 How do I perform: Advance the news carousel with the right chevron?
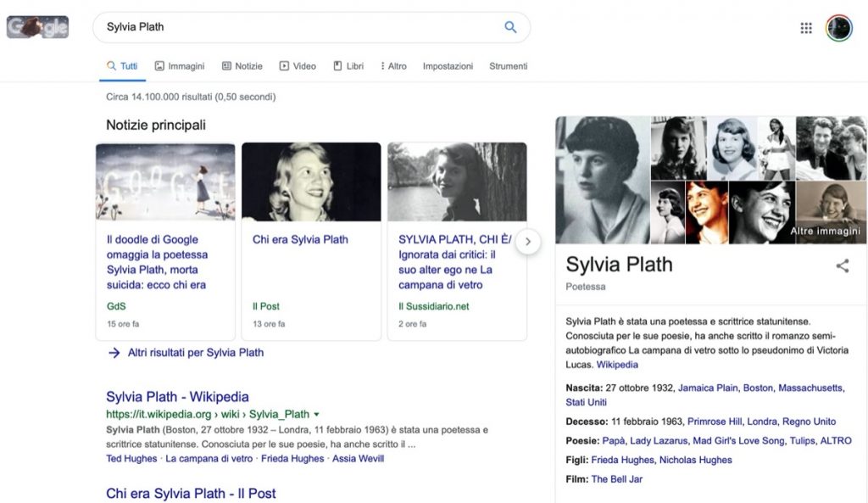pos(528,241)
